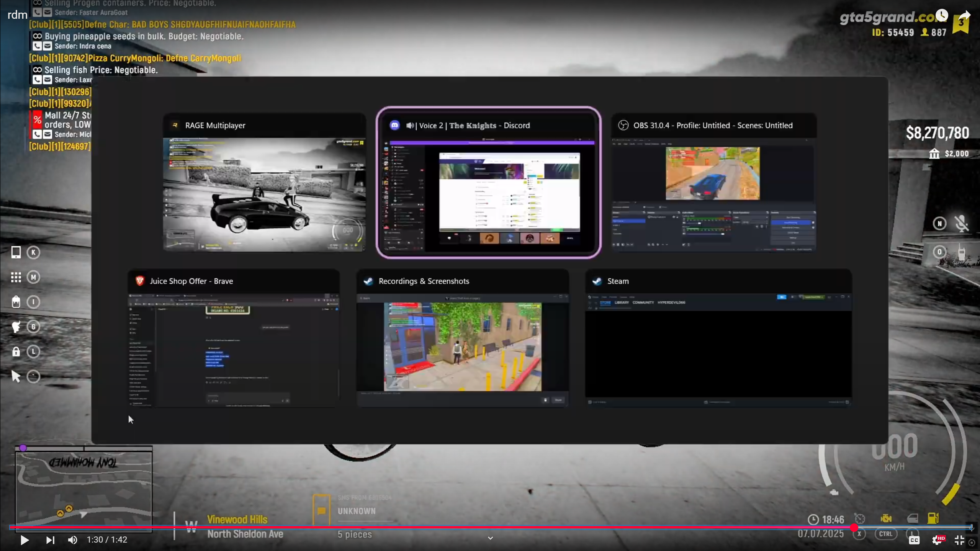Click the "Sender: Indra cena" line
This screenshot has width=980, height=551.
pos(83,46)
